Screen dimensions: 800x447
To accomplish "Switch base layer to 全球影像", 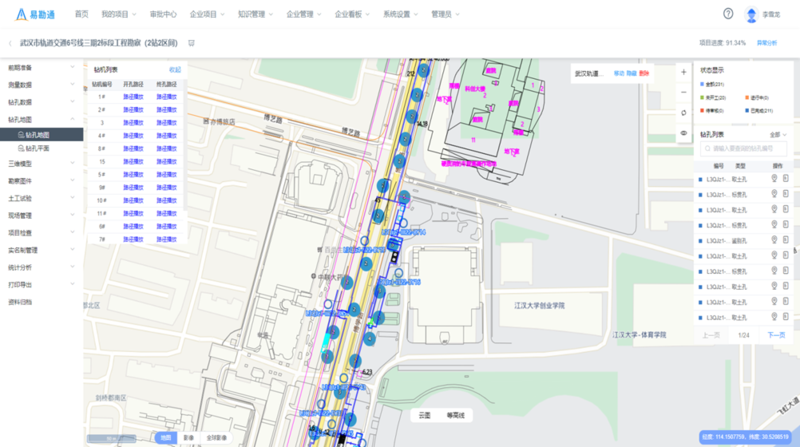I will coord(216,437).
